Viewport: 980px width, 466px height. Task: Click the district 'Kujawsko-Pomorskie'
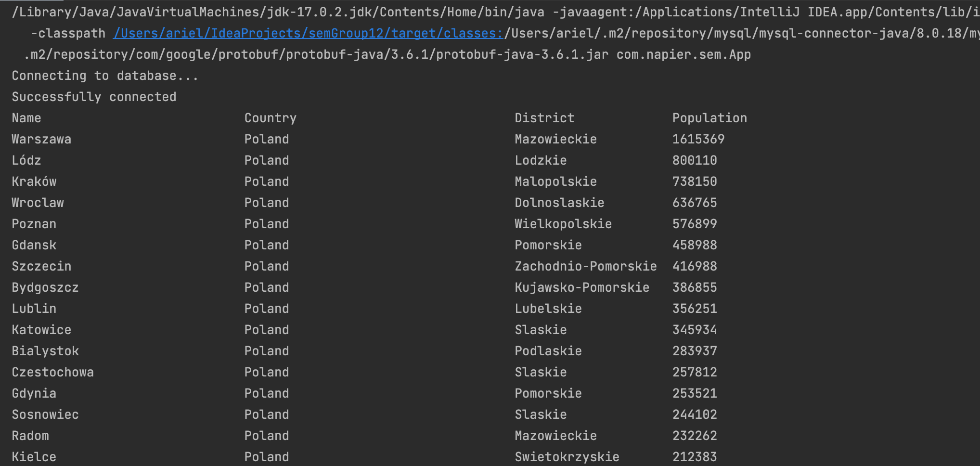pos(582,287)
